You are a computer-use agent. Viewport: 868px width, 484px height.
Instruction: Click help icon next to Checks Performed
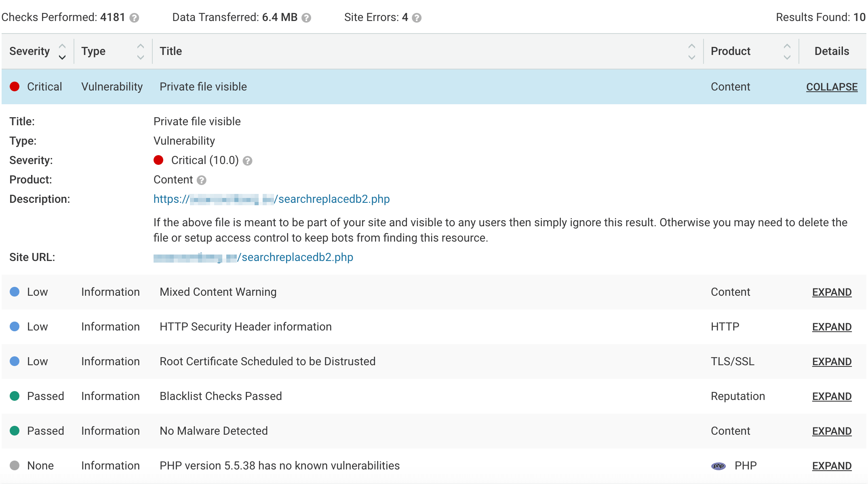pos(134,18)
